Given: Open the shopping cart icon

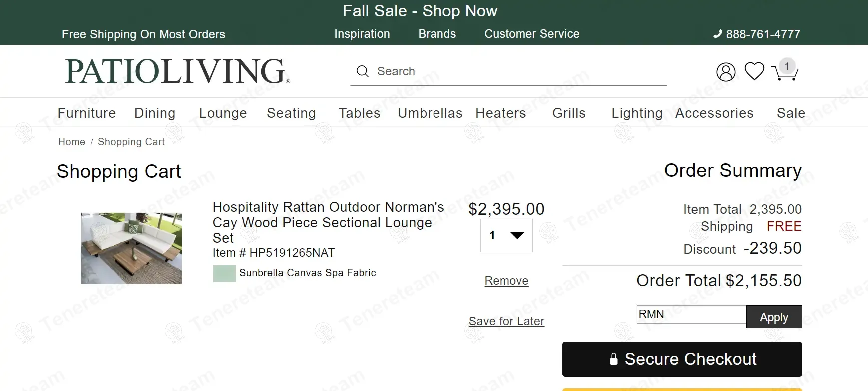Looking at the screenshot, I should (785, 71).
